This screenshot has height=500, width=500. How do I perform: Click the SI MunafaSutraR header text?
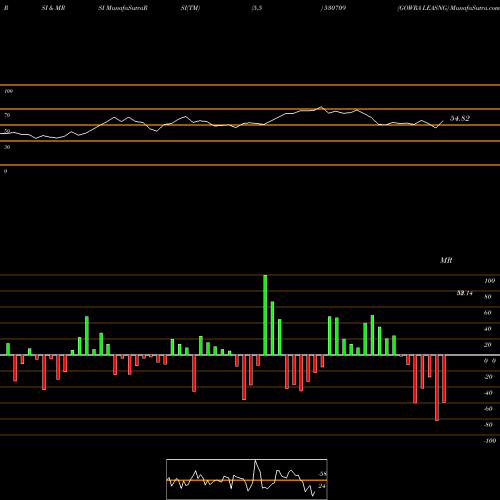point(123,8)
